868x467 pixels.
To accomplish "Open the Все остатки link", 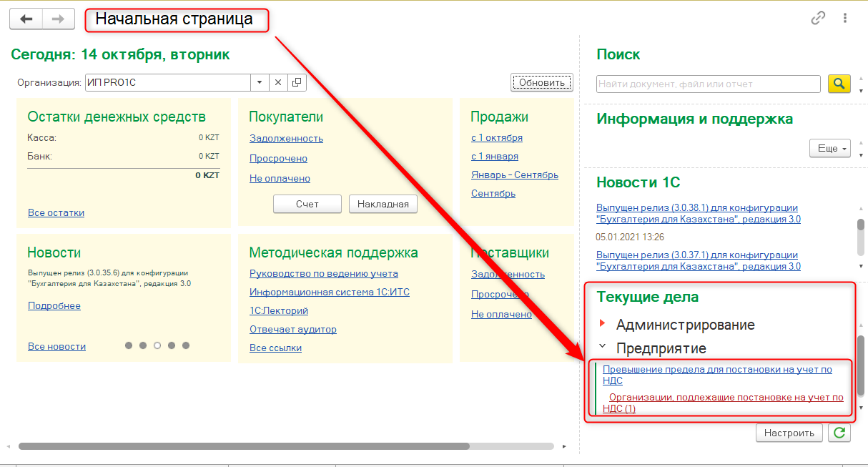I will point(56,212).
